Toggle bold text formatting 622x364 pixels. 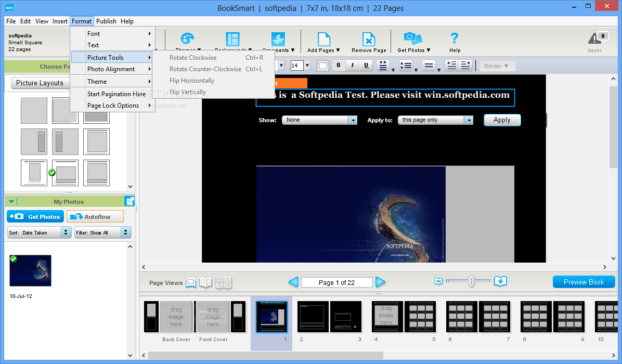tap(339, 66)
